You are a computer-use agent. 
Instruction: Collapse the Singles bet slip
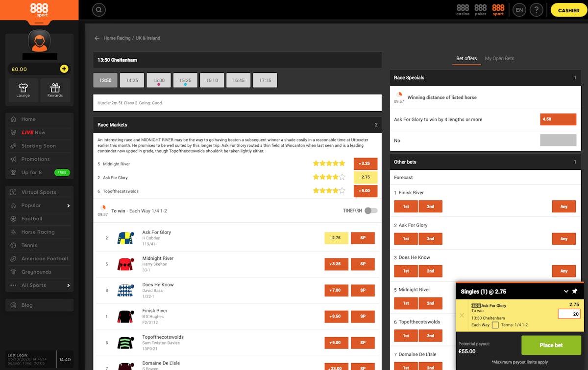(566, 291)
